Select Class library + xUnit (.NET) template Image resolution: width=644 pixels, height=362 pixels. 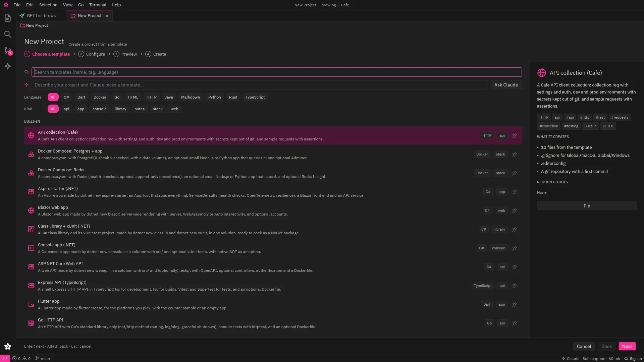coord(273,229)
